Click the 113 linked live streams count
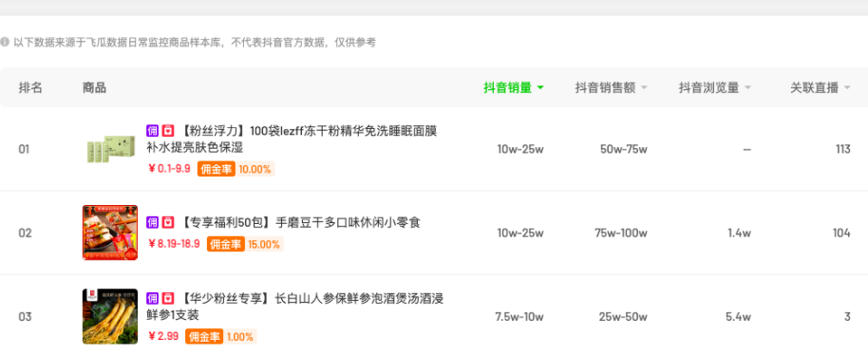Image resolution: width=868 pixels, height=355 pixels. click(843, 149)
